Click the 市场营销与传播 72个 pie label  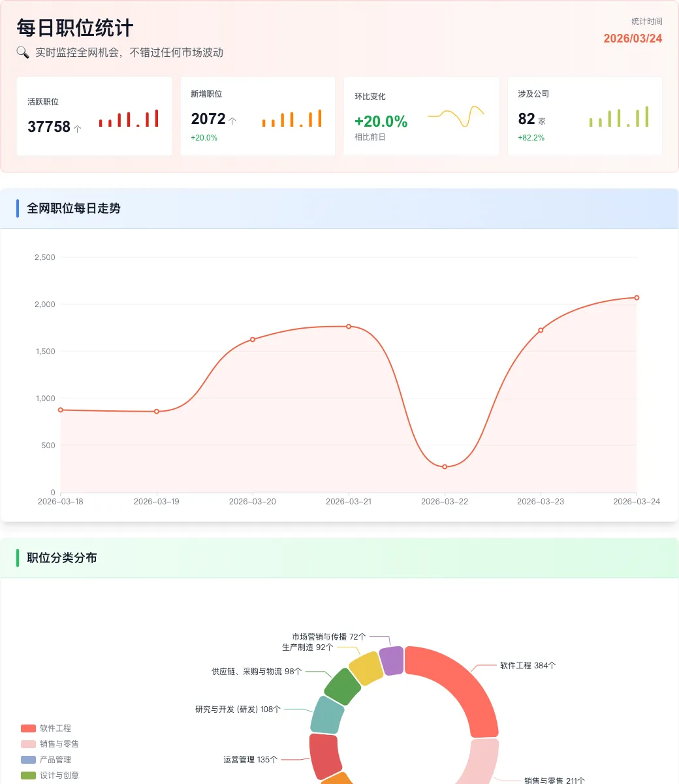click(329, 636)
